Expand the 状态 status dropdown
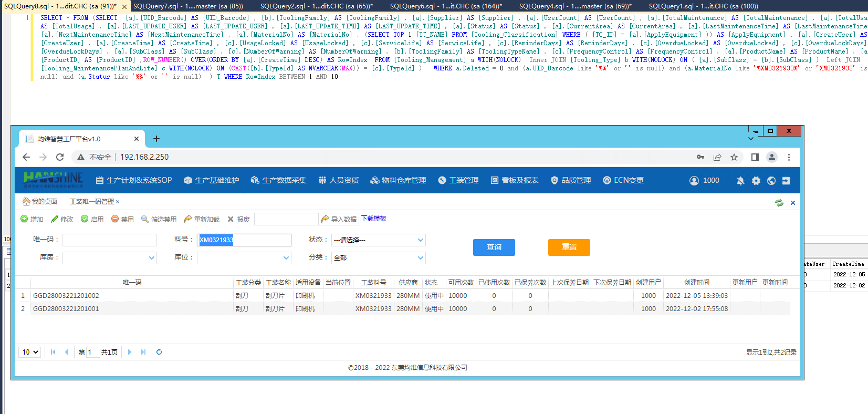The image size is (868, 414). 378,240
